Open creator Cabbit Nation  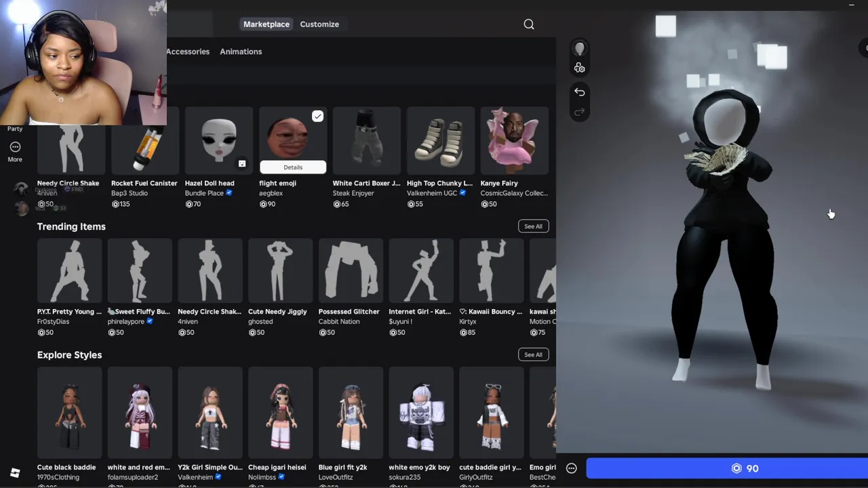(x=341, y=321)
